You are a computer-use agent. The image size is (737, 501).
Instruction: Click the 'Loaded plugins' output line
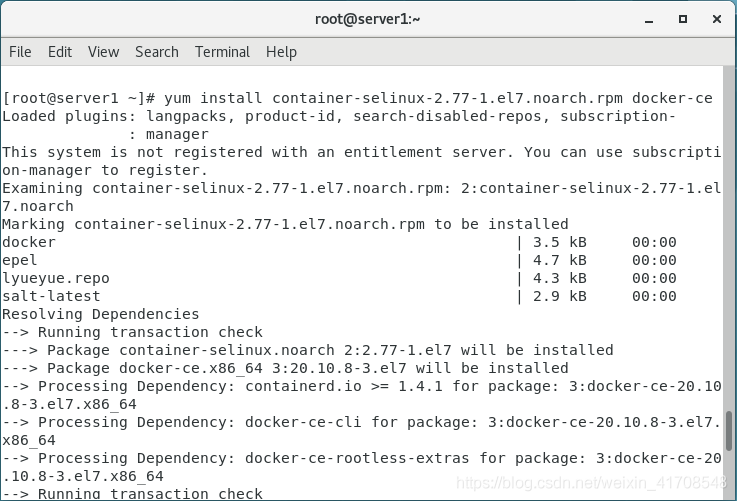[339, 125]
